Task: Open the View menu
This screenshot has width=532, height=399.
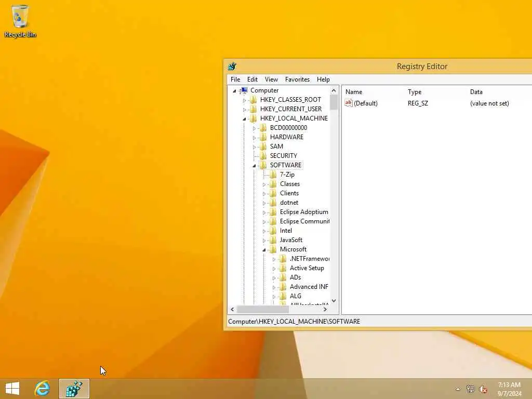Action: point(271,79)
